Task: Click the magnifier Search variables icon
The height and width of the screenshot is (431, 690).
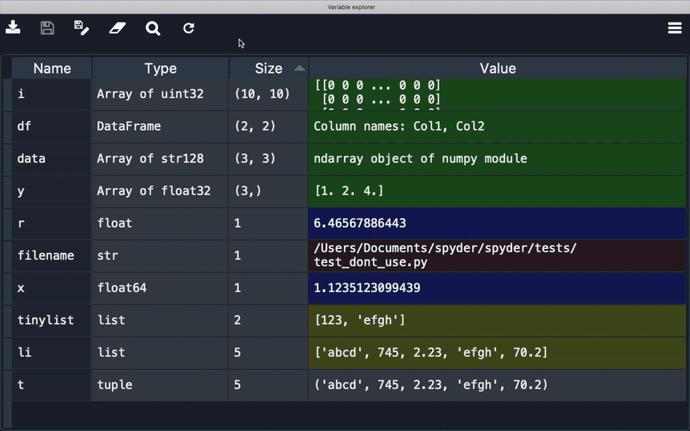Action: (x=153, y=28)
